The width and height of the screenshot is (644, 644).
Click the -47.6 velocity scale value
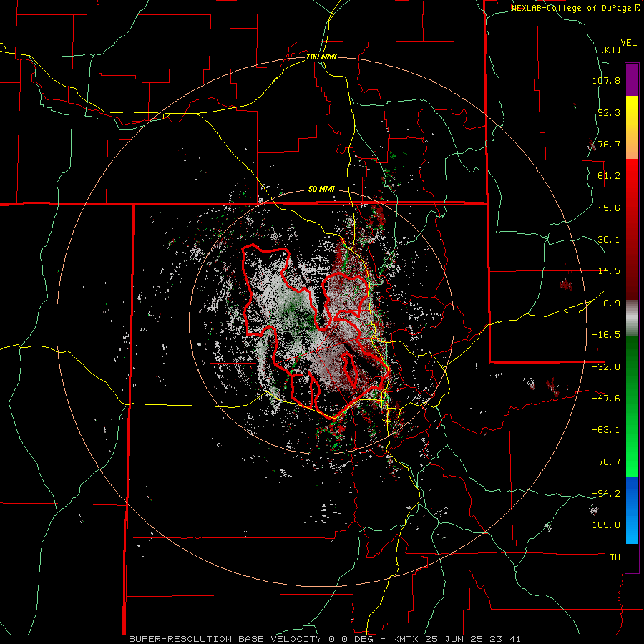tap(606, 399)
